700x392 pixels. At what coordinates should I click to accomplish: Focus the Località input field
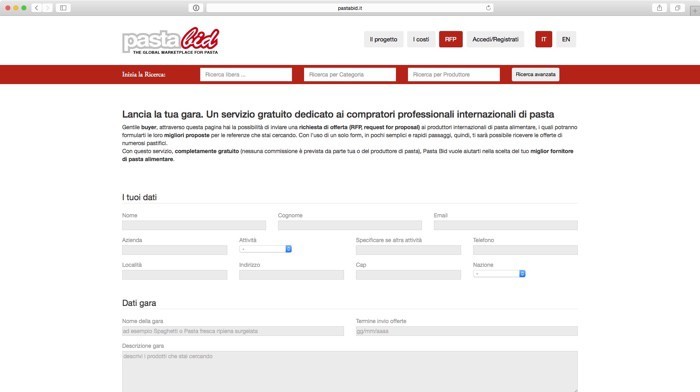(x=175, y=275)
